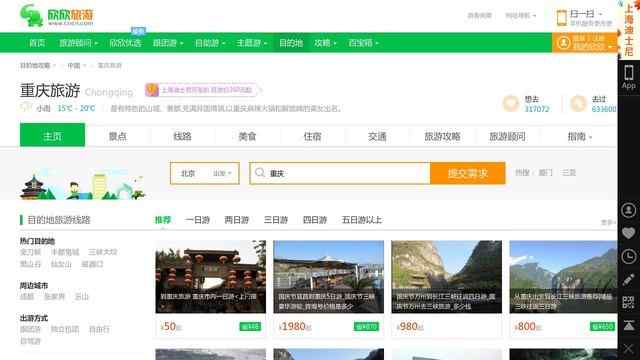Select the 一日游 route filter
Image resolution: width=640 pixels, height=360 pixels.
[x=197, y=220]
